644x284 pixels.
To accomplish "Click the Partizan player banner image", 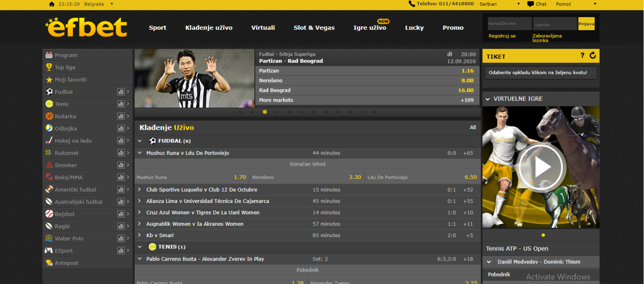I will (x=195, y=78).
